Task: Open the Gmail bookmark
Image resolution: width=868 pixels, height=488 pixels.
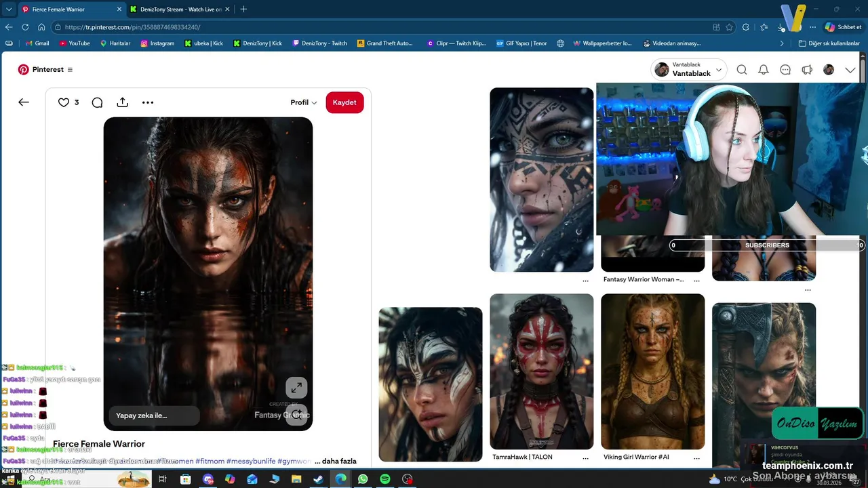Action: point(37,43)
